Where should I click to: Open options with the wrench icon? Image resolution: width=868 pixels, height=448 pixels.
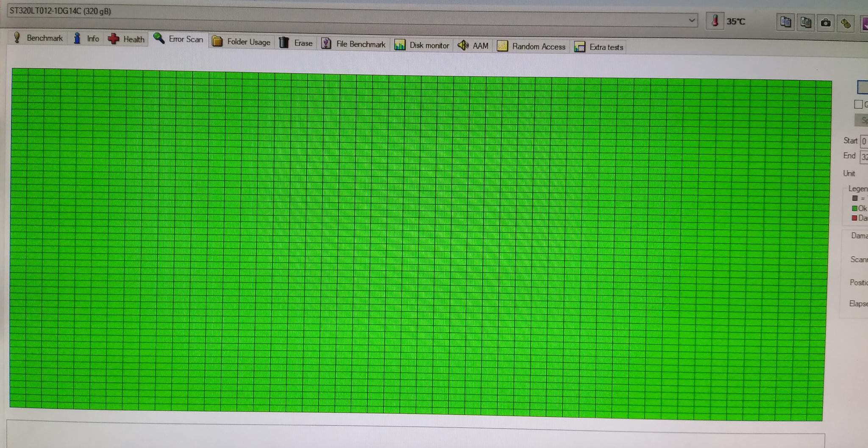tap(846, 23)
